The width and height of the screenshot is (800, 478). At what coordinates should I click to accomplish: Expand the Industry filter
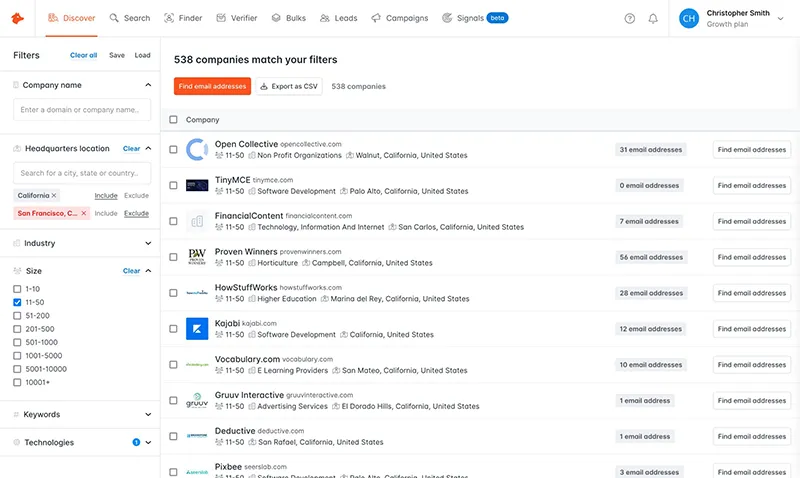(x=148, y=243)
